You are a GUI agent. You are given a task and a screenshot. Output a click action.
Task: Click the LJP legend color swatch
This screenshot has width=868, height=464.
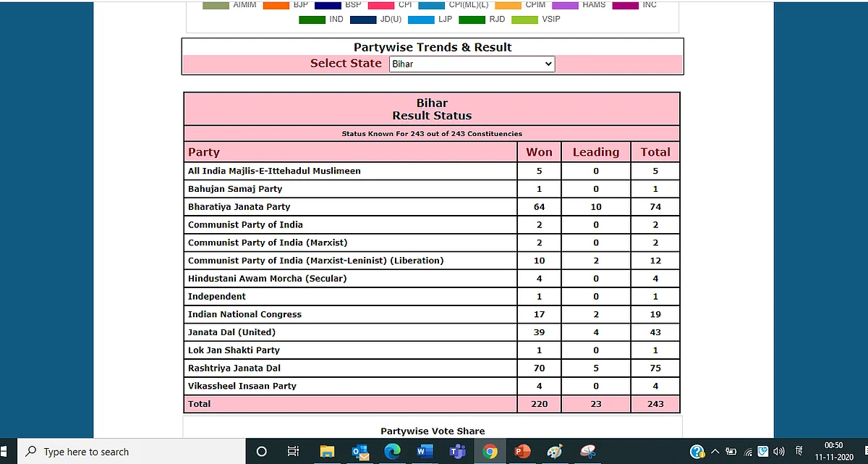coord(421,20)
